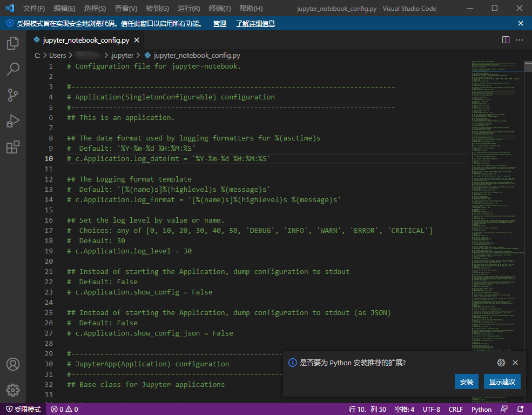Click the 空格: 4 indentation setting

[x=404, y=409]
